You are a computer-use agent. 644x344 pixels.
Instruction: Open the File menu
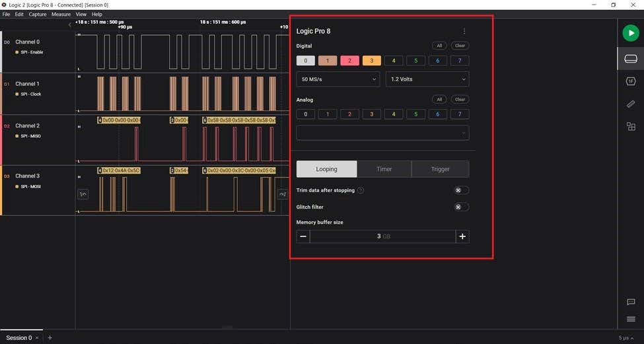(6, 15)
